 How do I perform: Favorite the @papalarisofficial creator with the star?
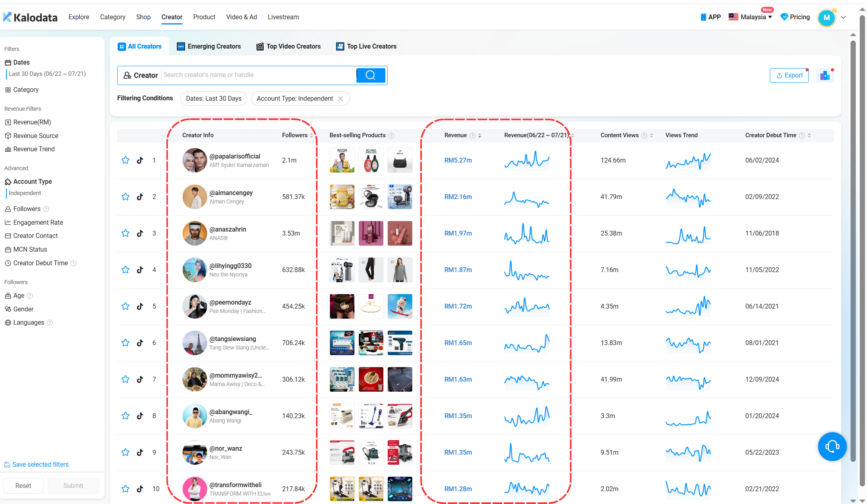click(x=125, y=160)
